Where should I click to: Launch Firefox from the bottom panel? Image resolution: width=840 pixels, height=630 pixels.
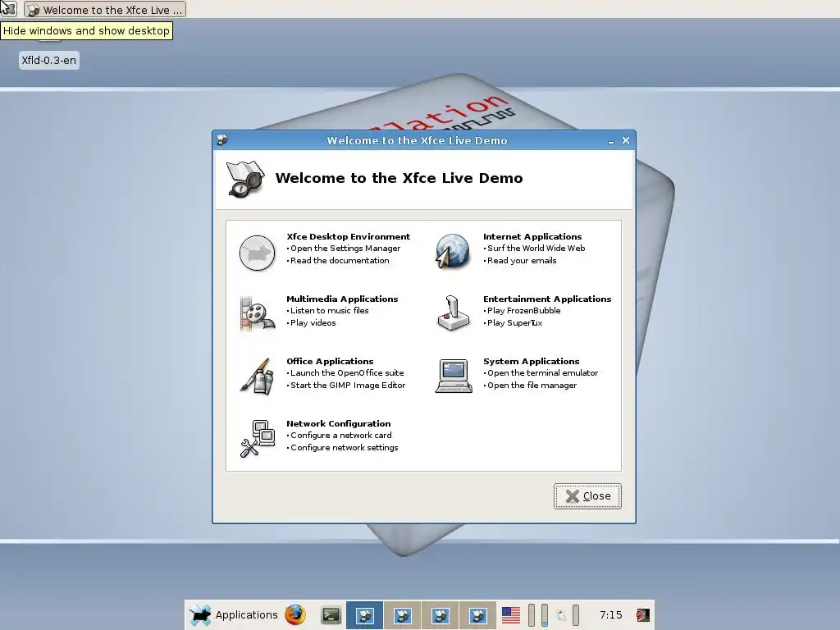tap(295, 615)
